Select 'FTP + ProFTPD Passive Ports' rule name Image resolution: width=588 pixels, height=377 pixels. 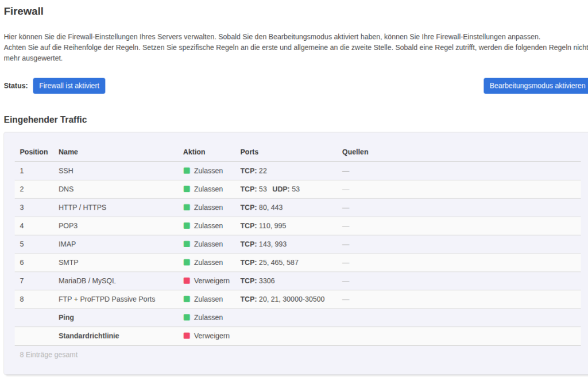107,299
